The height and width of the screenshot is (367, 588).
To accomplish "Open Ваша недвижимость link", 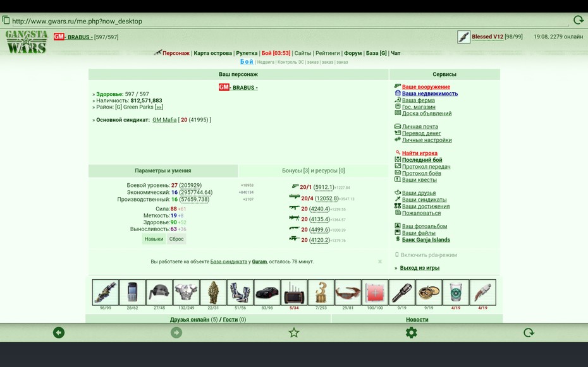I will [430, 93].
